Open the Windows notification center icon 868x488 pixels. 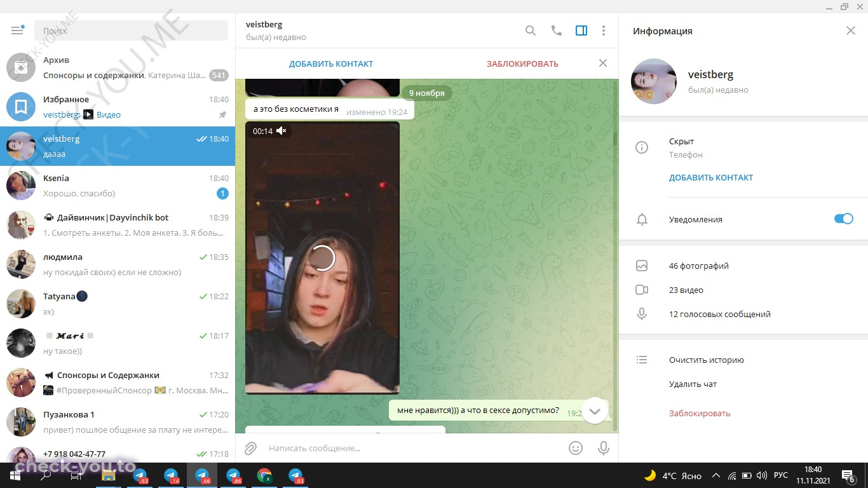click(x=848, y=475)
